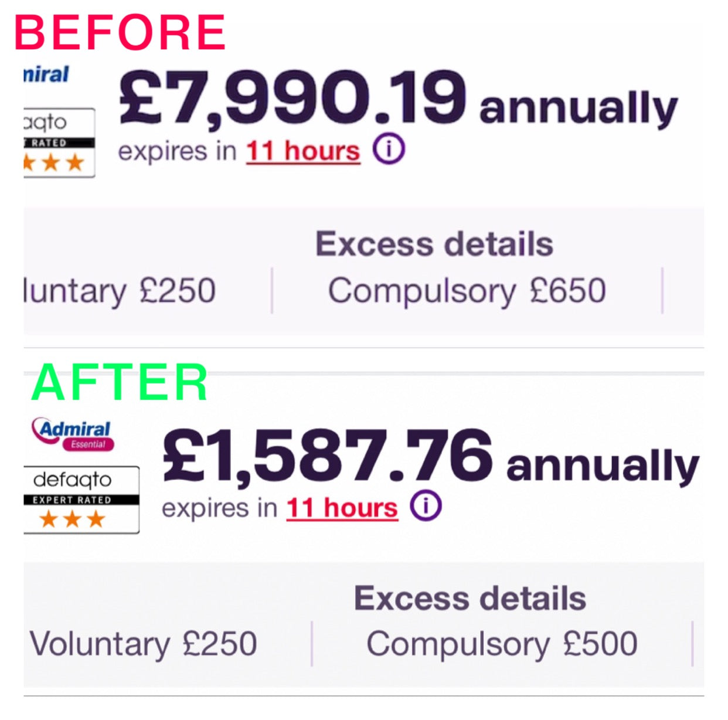This screenshot has height=720, width=728.
Task: Open the '11 hours' link under £1,587.76
Action: 342,508
